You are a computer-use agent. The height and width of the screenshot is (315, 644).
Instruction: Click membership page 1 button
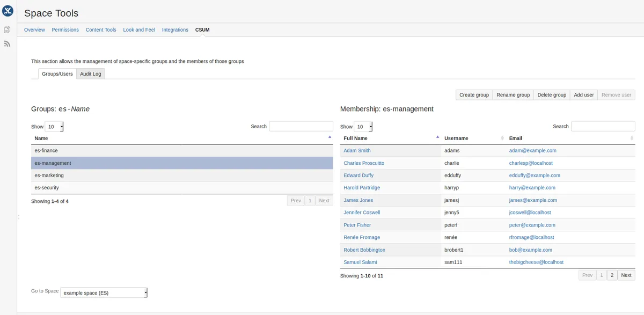click(602, 275)
